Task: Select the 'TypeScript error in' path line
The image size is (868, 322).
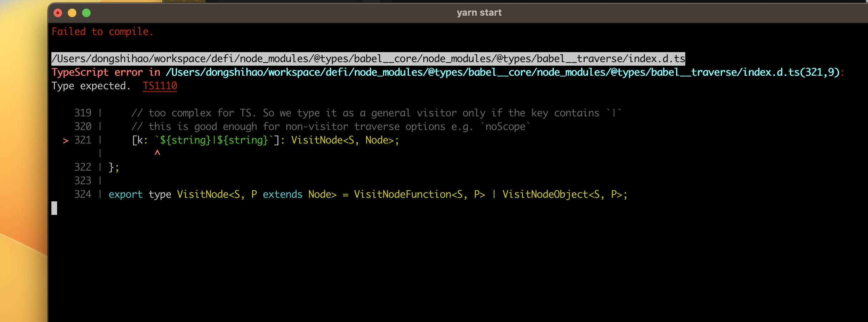Action: coord(446,72)
